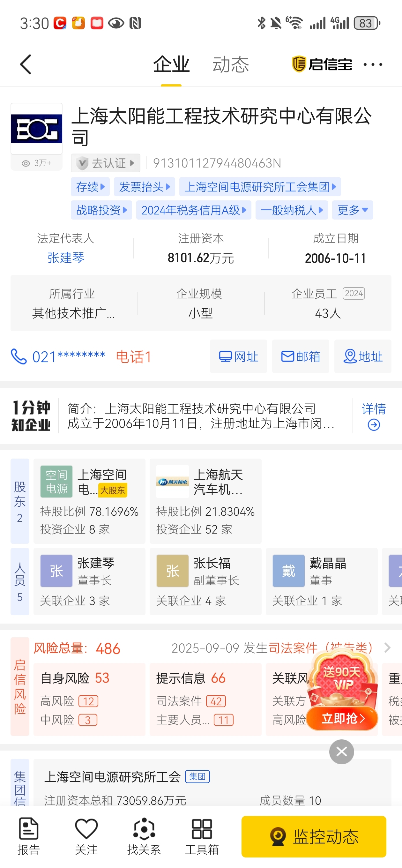Tap 航天机电 shareholder logo icon
The height and width of the screenshot is (868, 402).
(173, 482)
